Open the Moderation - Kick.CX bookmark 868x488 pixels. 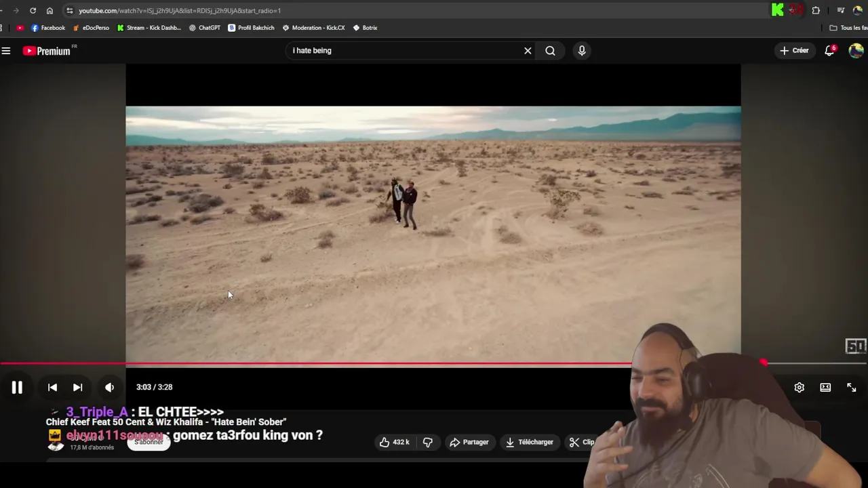[313, 28]
